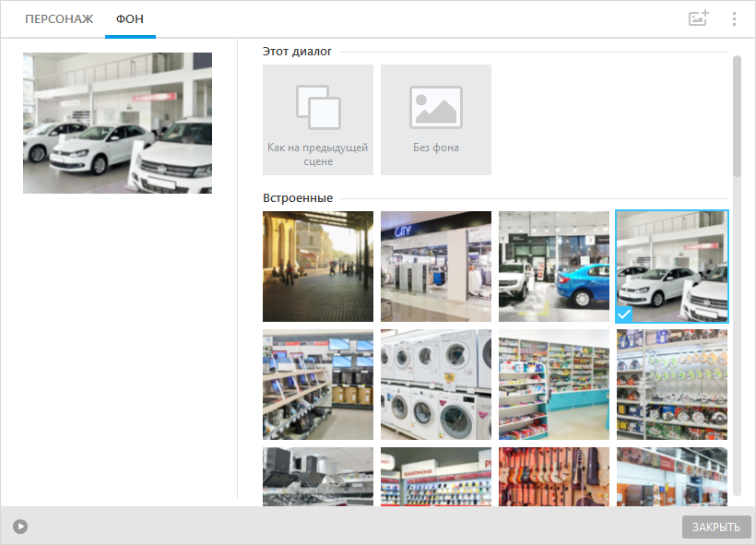
Task: Click the ЗАКРЫТЬ button
Action: pos(716,527)
